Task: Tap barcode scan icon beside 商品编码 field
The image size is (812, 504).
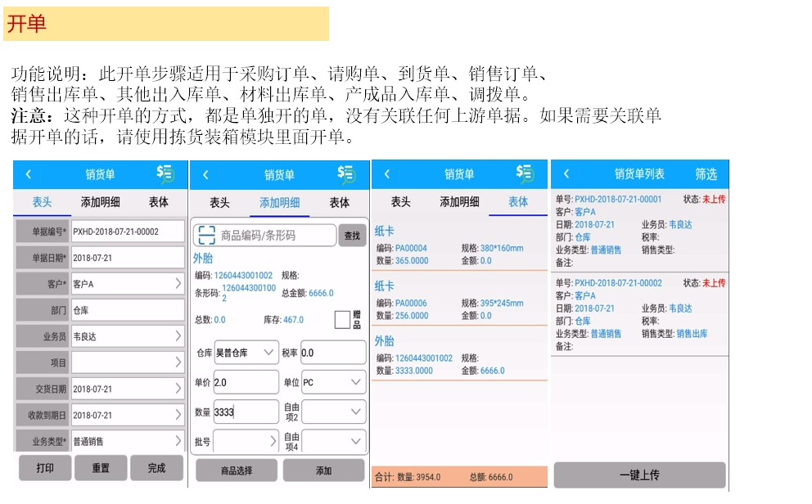Action: pyautogui.click(x=206, y=236)
